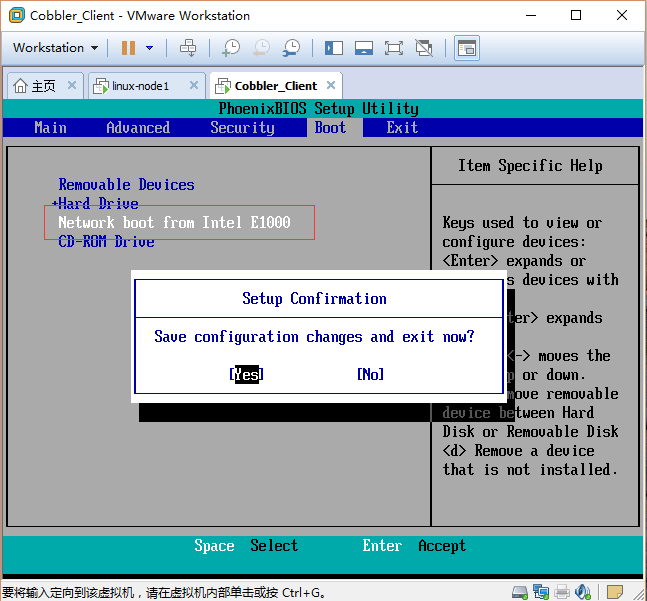Close the VMware Workstation window

coord(622,15)
